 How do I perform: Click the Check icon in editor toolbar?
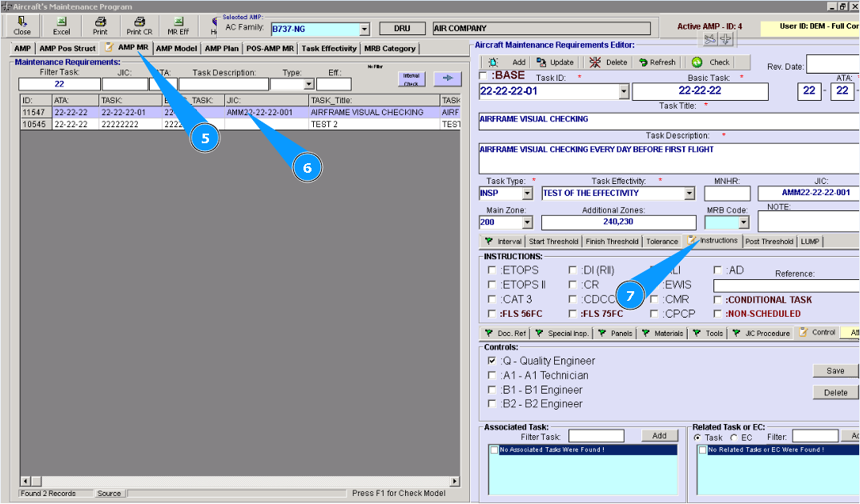(x=711, y=62)
